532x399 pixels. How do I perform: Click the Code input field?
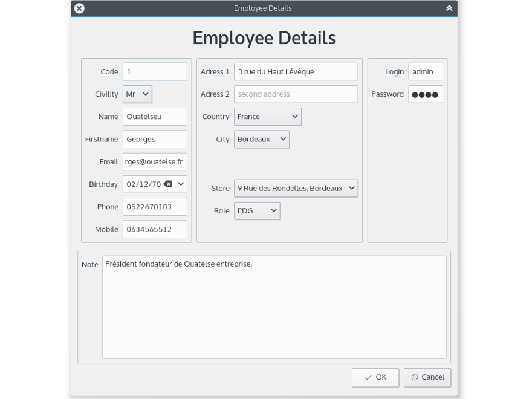click(154, 71)
